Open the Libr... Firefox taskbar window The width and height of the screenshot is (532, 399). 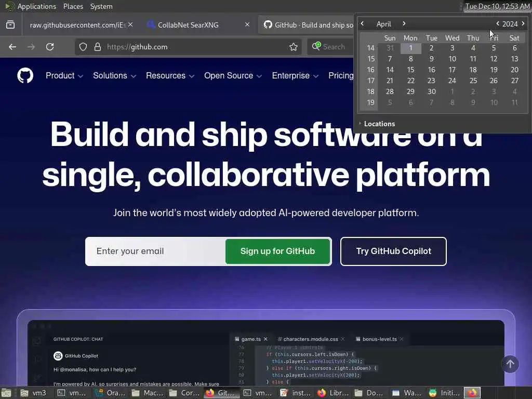[x=333, y=393]
